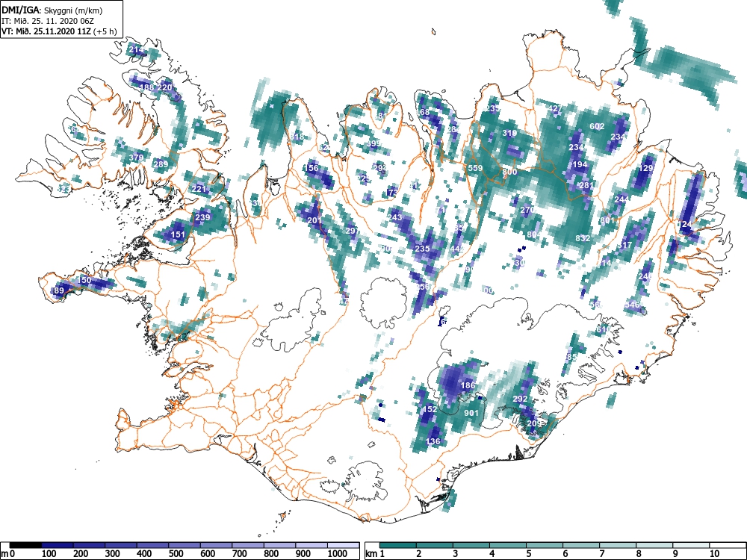Image resolution: width=747 pixels, height=560 pixels.
Task: Select the valid time 'VT: Mið. 25.11.2020 11Z (+5 h)'
Action: click(59, 31)
